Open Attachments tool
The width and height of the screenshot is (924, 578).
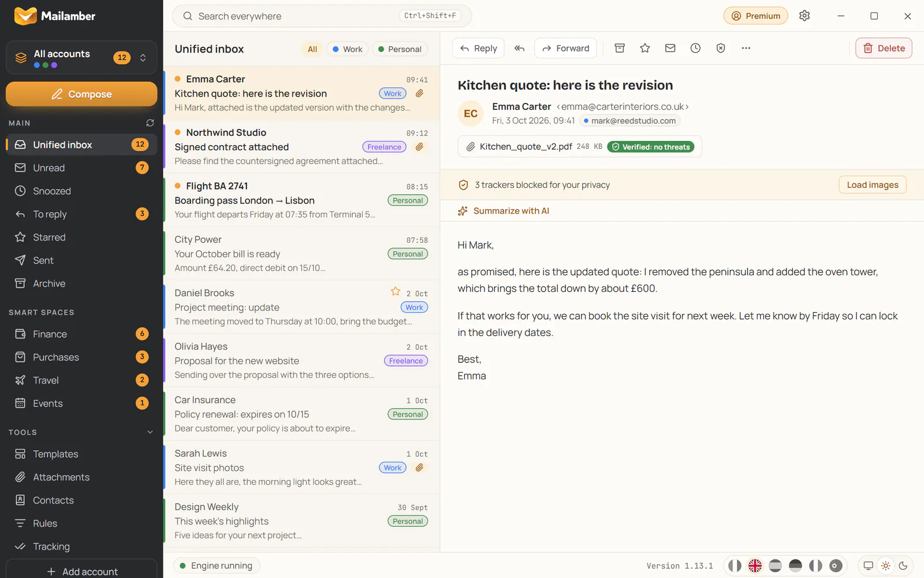(81, 477)
